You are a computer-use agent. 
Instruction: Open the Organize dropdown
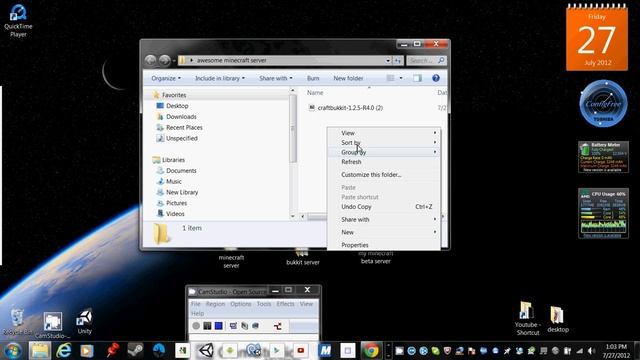pos(166,78)
